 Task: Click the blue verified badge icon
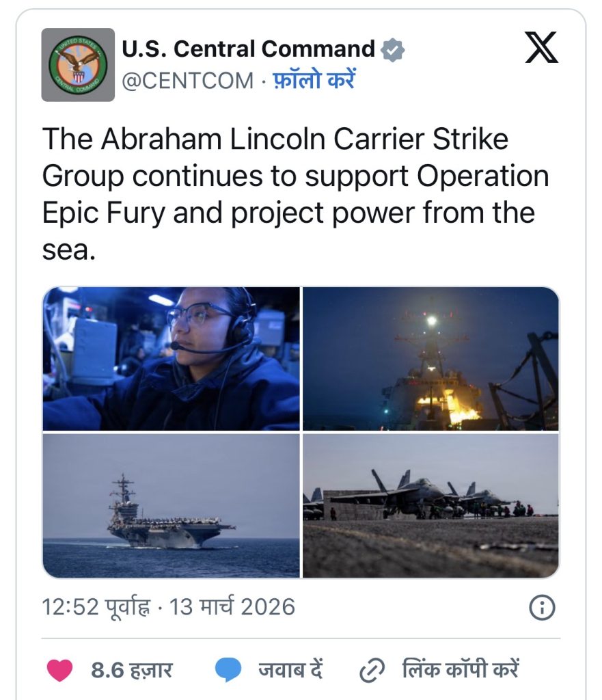click(392, 49)
